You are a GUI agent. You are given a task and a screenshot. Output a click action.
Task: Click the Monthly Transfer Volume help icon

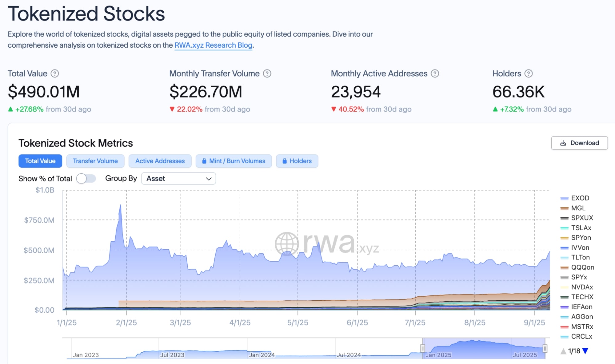(x=267, y=73)
